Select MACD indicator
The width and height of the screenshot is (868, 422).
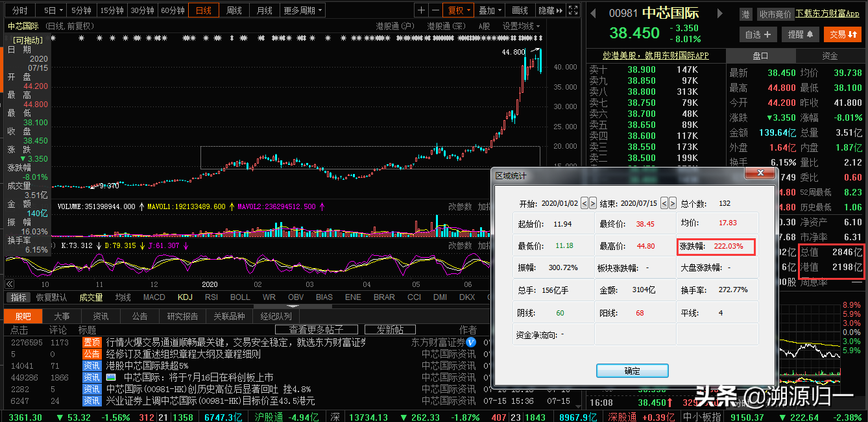(x=154, y=297)
